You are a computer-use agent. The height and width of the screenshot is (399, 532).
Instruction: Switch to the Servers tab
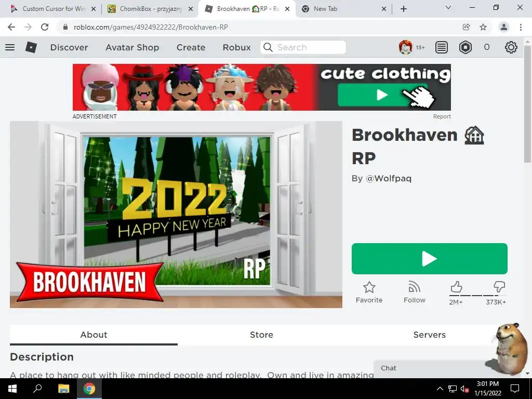tap(429, 335)
